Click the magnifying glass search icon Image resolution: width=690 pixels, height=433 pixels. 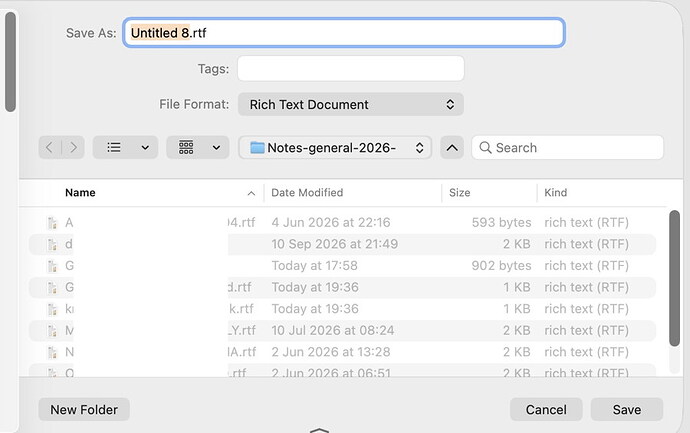485,147
